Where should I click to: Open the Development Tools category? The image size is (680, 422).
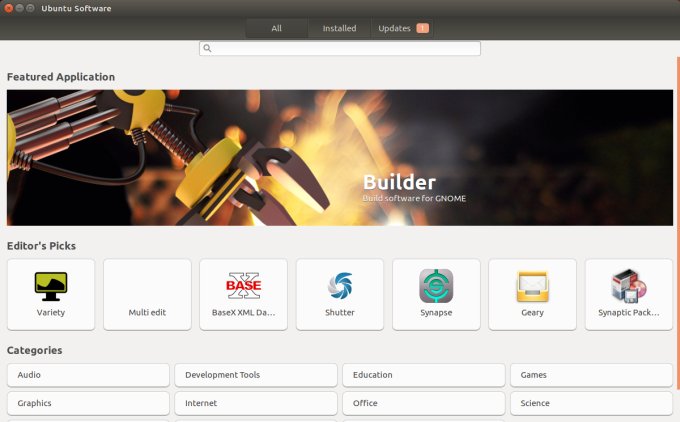256,375
